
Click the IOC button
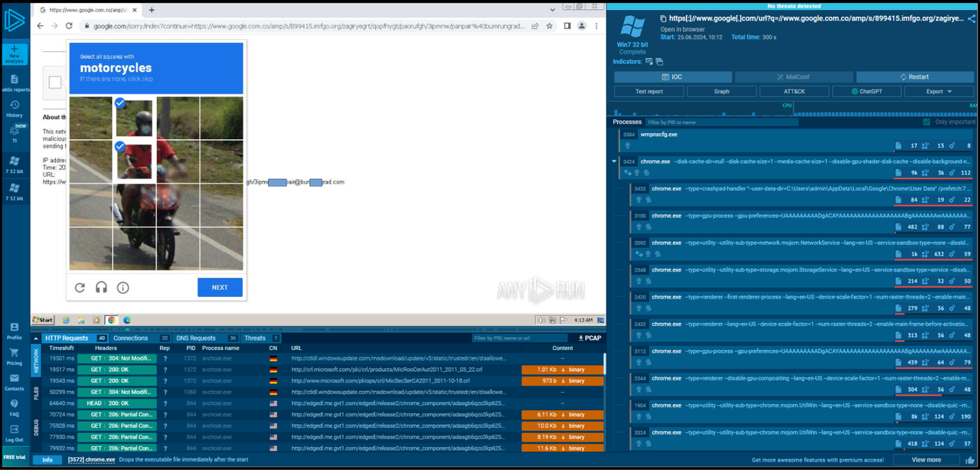(671, 77)
